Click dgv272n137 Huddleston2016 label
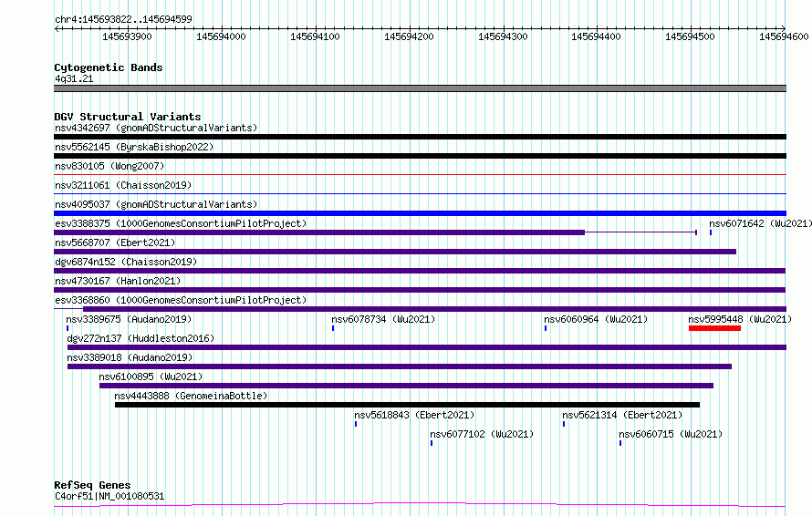This screenshot has height=516, width=812. [141, 338]
